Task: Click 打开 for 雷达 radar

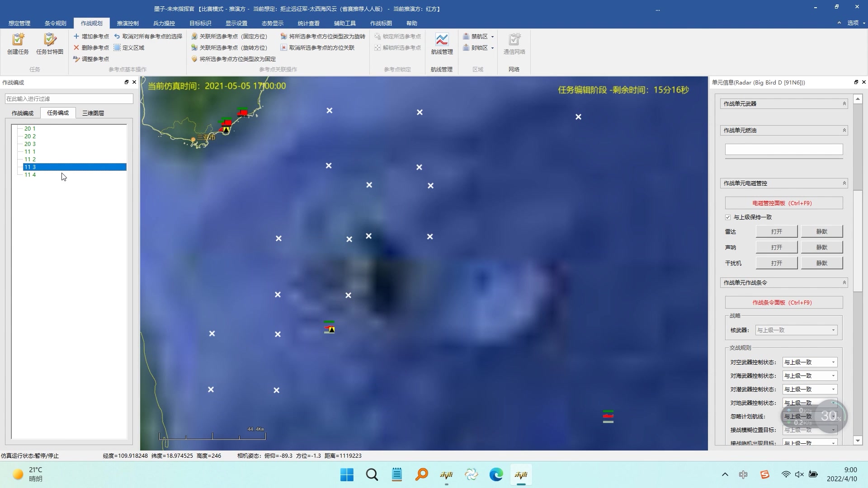Action: point(777,232)
